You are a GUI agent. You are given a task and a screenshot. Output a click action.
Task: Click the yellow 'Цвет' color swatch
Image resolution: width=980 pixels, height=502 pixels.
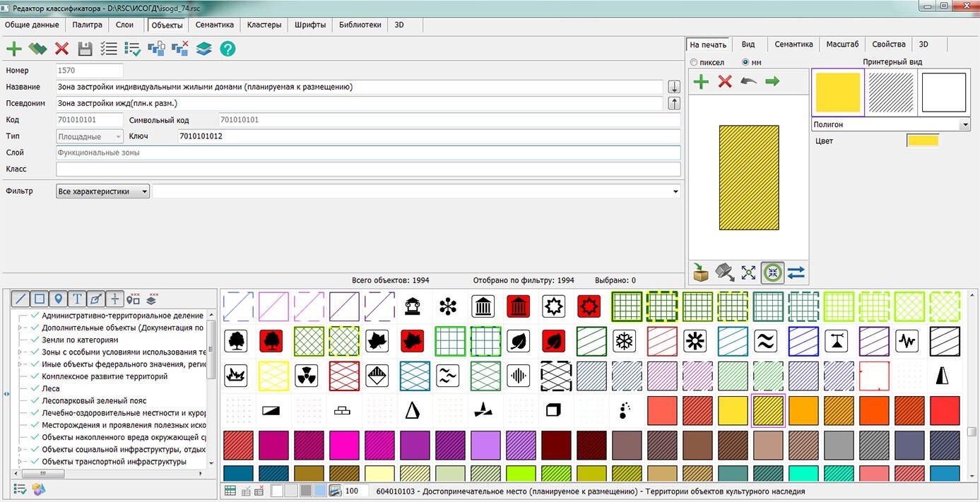[923, 141]
